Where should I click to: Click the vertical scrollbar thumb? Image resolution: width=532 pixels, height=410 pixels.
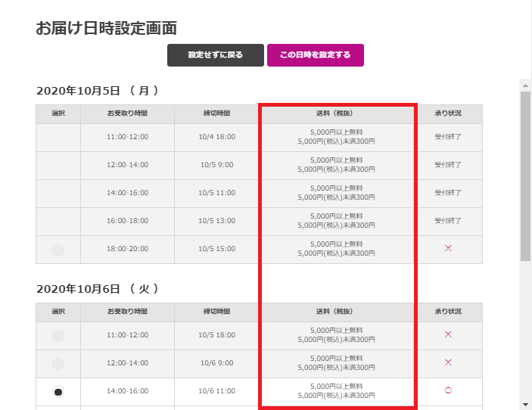525,174
